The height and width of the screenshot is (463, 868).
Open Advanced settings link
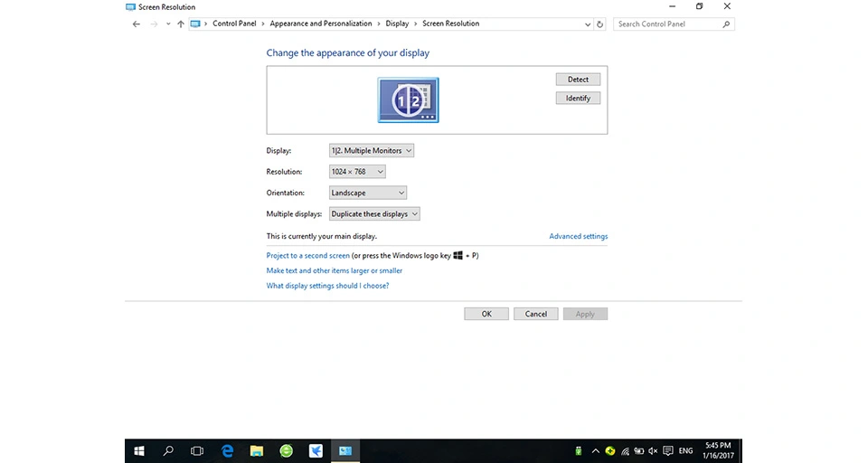tap(579, 236)
